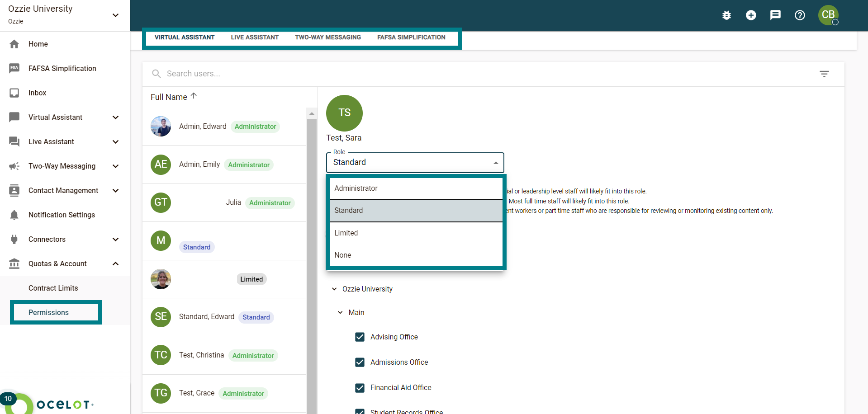The width and height of the screenshot is (868, 414).
Task: Click the Live Assistant forum icon
Action: pyautogui.click(x=14, y=141)
